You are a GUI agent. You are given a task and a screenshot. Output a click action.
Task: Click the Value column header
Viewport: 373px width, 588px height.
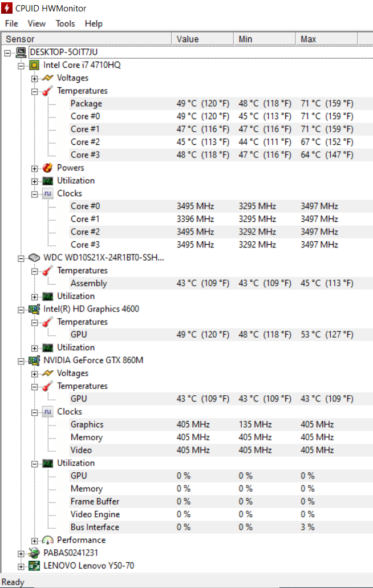pyautogui.click(x=202, y=39)
